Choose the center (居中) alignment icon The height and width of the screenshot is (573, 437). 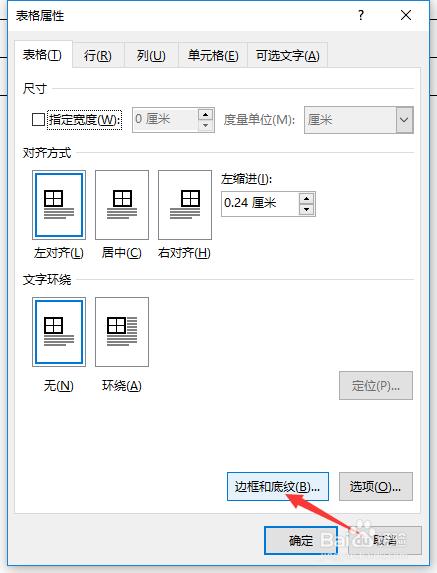pyautogui.click(x=122, y=205)
